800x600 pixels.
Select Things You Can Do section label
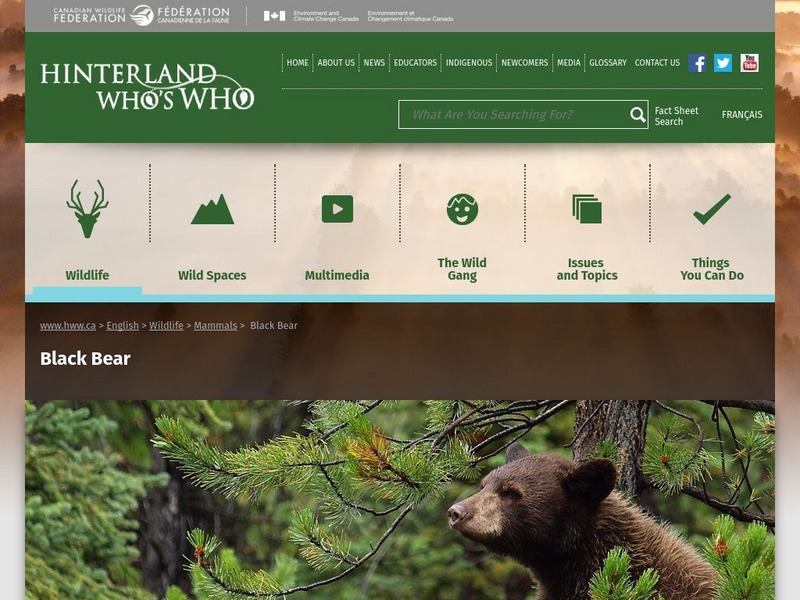[x=712, y=269]
